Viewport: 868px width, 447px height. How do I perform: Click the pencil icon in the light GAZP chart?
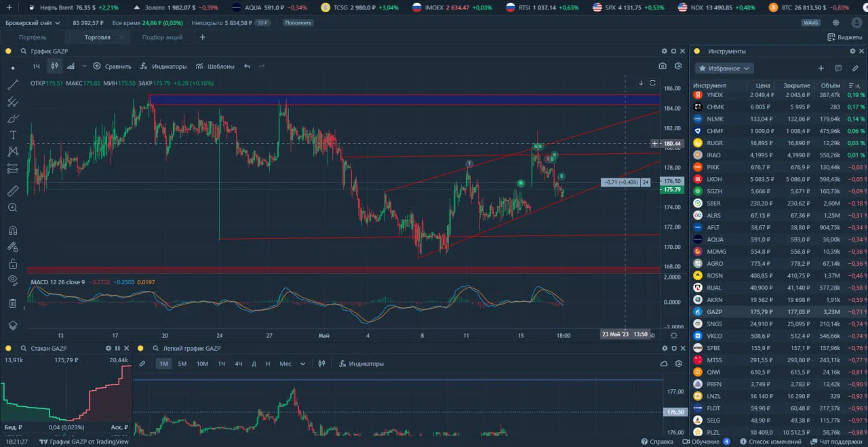(x=142, y=364)
